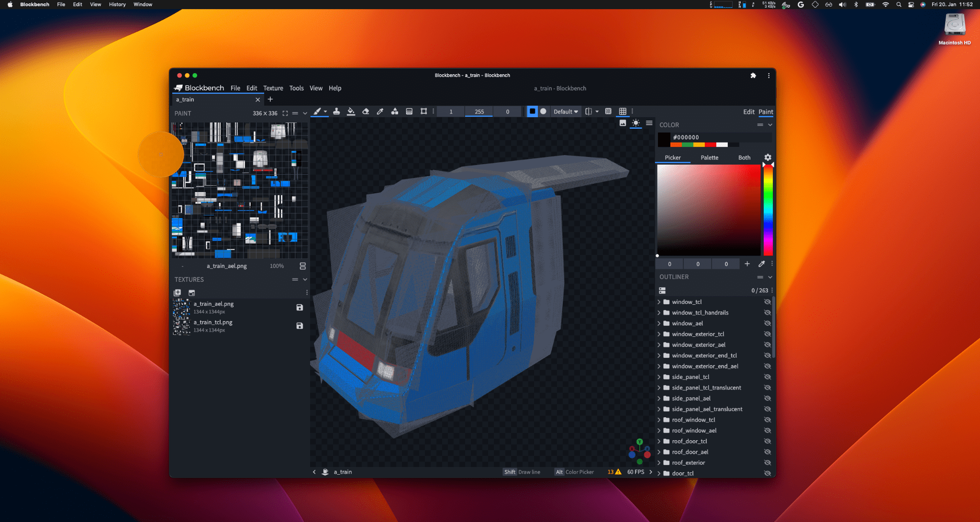980x522 pixels.
Task: Select the Brush tool in toolbar
Action: point(318,111)
